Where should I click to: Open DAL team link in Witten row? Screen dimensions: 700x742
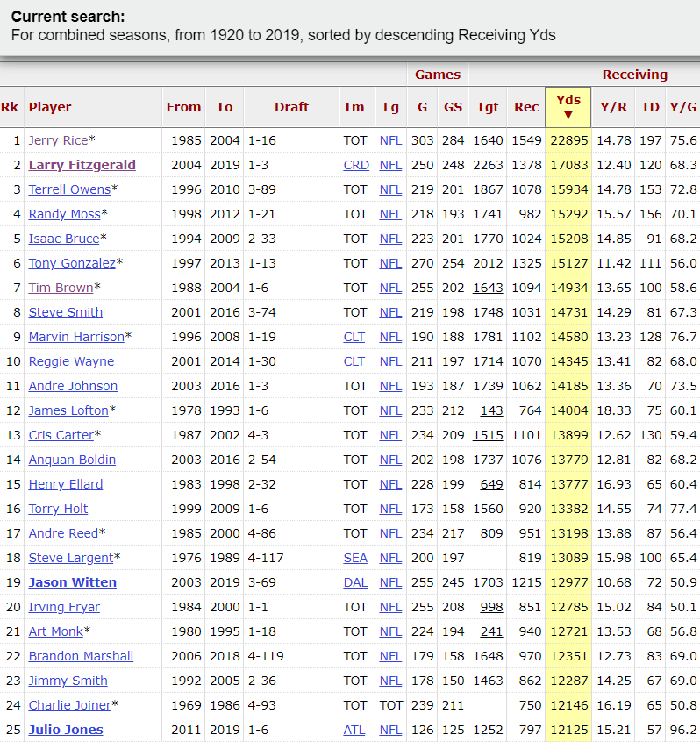click(x=355, y=583)
